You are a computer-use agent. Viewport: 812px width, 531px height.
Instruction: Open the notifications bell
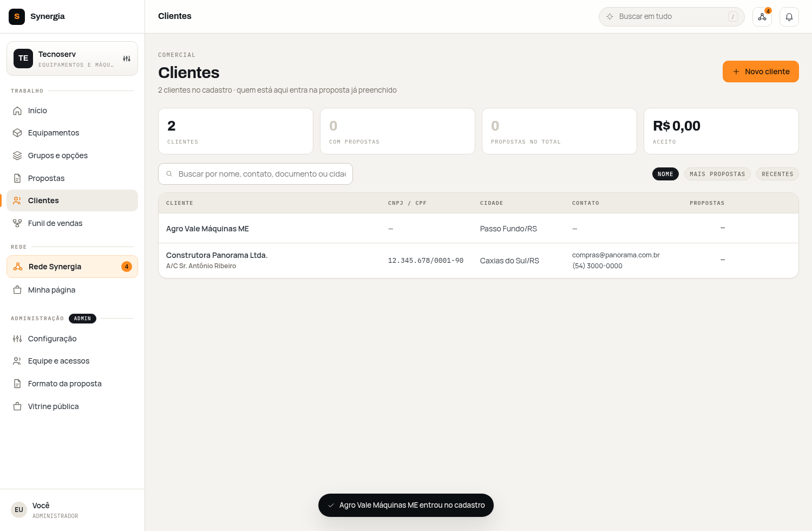789,17
